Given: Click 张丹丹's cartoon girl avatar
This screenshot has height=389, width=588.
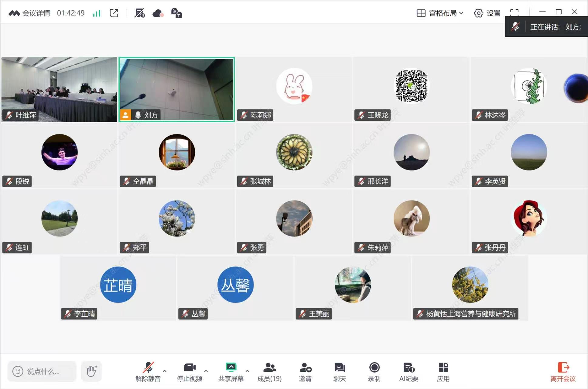Looking at the screenshot, I should [x=529, y=218].
